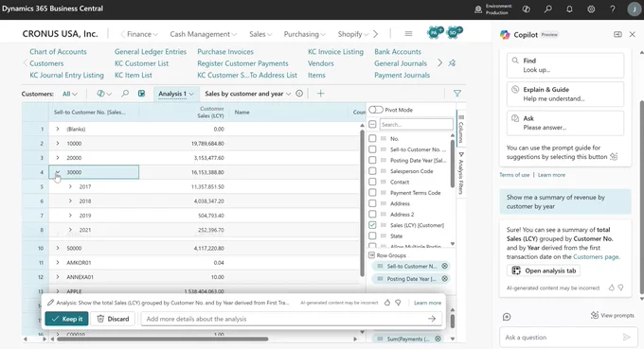Check the State column checkbox

(372, 236)
